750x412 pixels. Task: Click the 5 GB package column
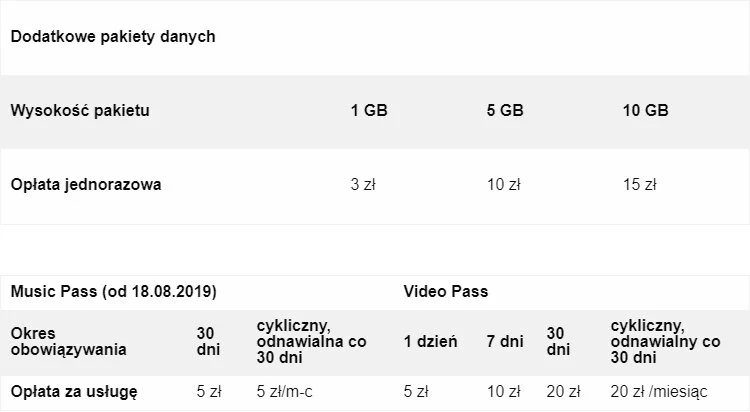pyautogui.click(x=505, y=111)
